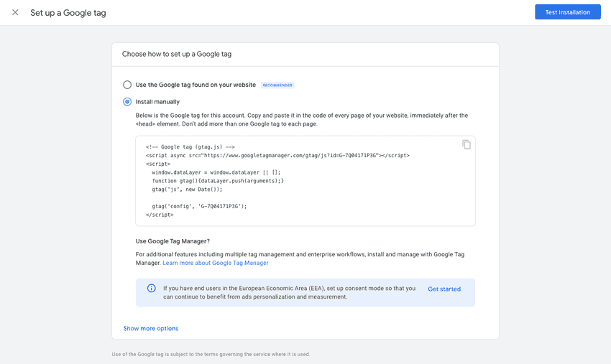This screenshot has width=611, height=364.
Task: Click the Test installation button
Action: (567, 12)
